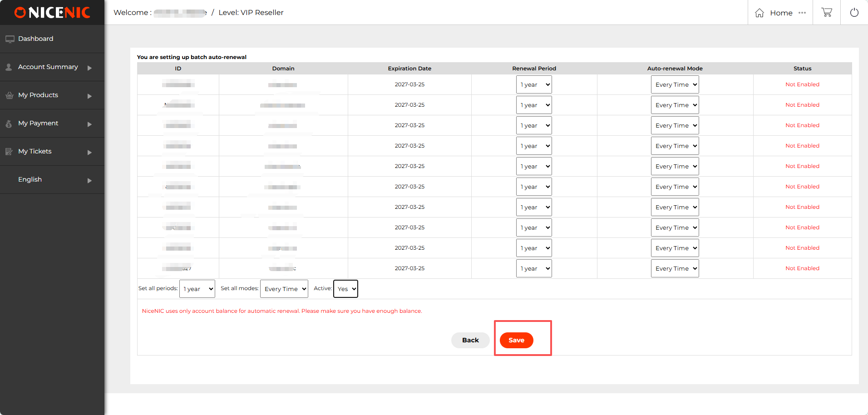Open fourth row Auto-renewal Mode dropdown

pos(675,146)
